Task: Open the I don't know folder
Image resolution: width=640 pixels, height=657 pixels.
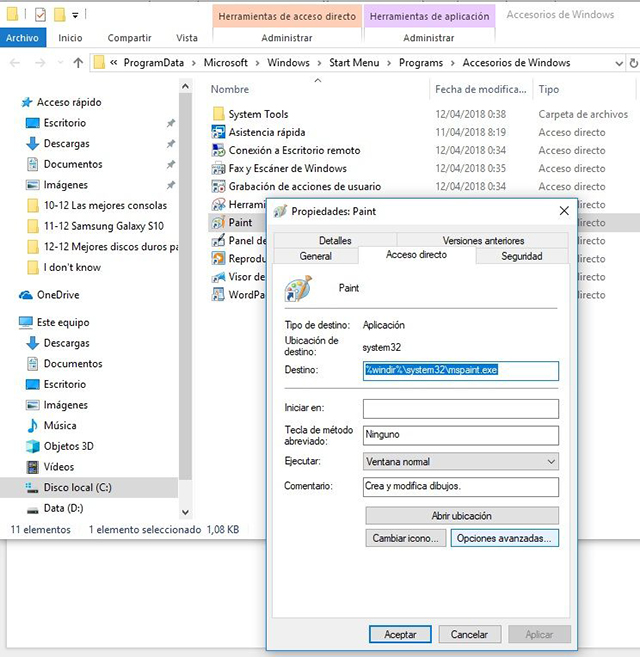Action: [72, 267]
